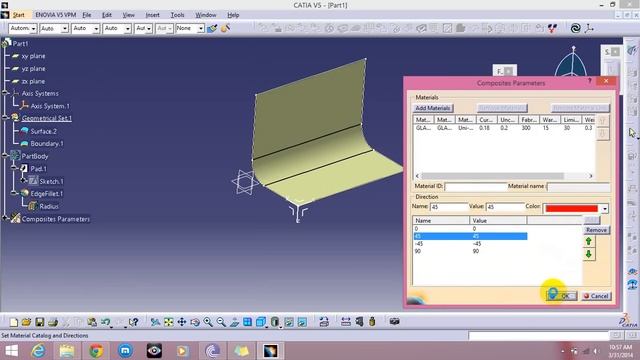Click the green down arrow in Direction list
The width and height of the screenshot is (640, 360).
589,254
